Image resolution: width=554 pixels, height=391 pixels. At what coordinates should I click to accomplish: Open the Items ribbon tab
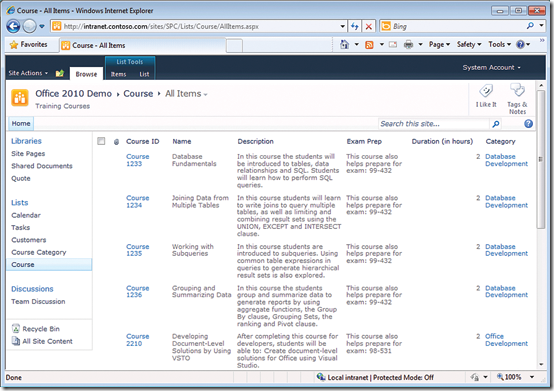pyautogui.click(x=118, y=74)
